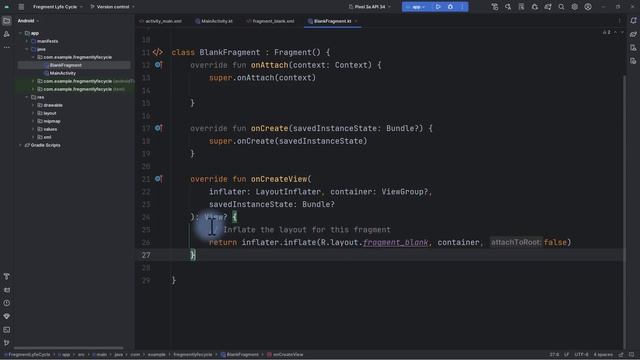Open Notifications tool window

[x=633, y=21]
